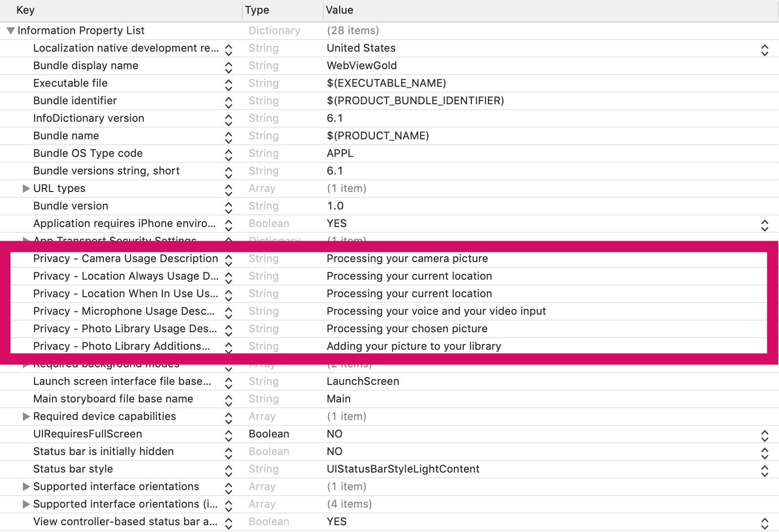The width and height of the screenshot is (779, 532).
Task: Click key stepper for Executable file
Action: point(229,85)
